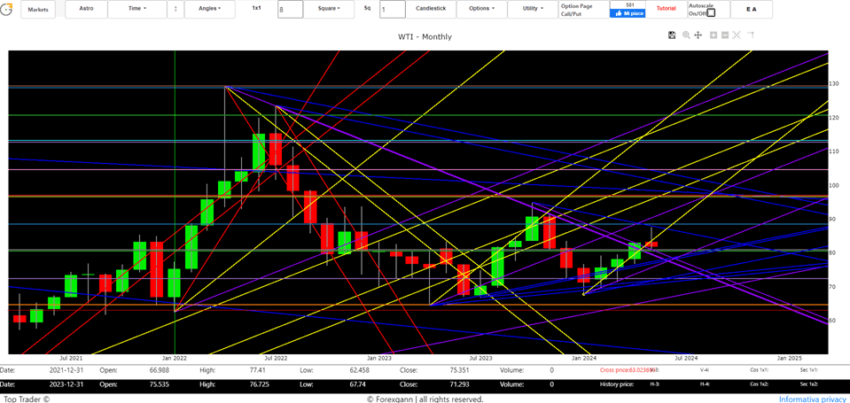This screenshot has height=403, width=850.
Task: Click the Top Trader label
Action: pos(25,399)
